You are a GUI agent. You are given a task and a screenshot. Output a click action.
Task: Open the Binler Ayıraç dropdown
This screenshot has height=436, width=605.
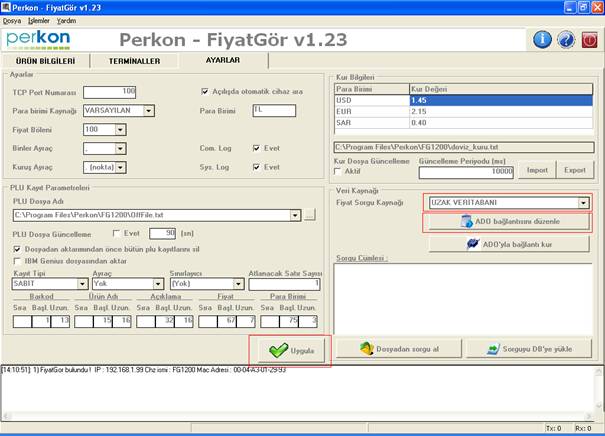click(120, 149)
